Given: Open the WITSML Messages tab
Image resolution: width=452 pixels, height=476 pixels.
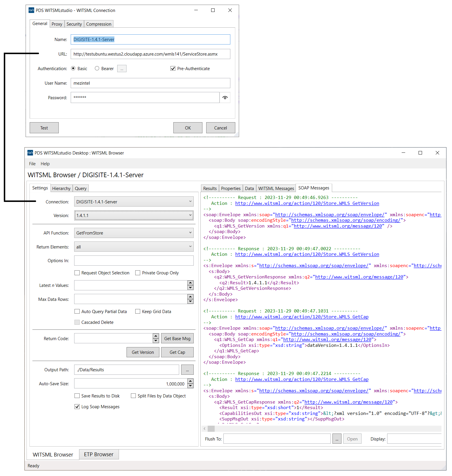Looking at the screenshot, I should (x=276, y=189).
